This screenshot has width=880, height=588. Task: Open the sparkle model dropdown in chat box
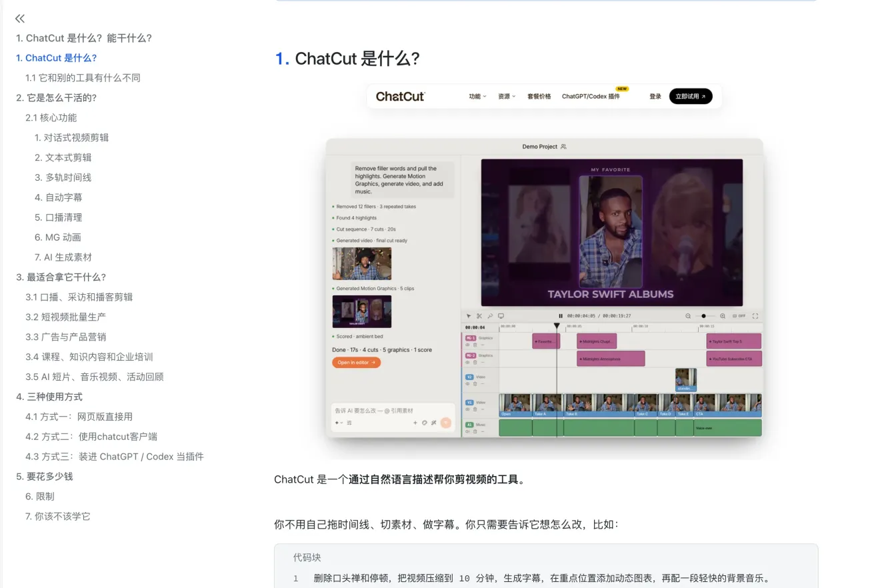coord(339,423)
